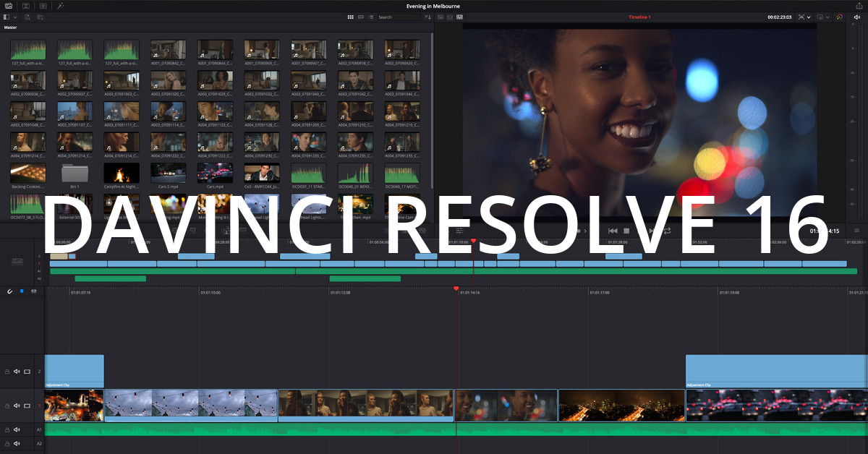Viewport: 868px width, 454px height.
Task: Switch media pool to list view
Action: point(371,17)
